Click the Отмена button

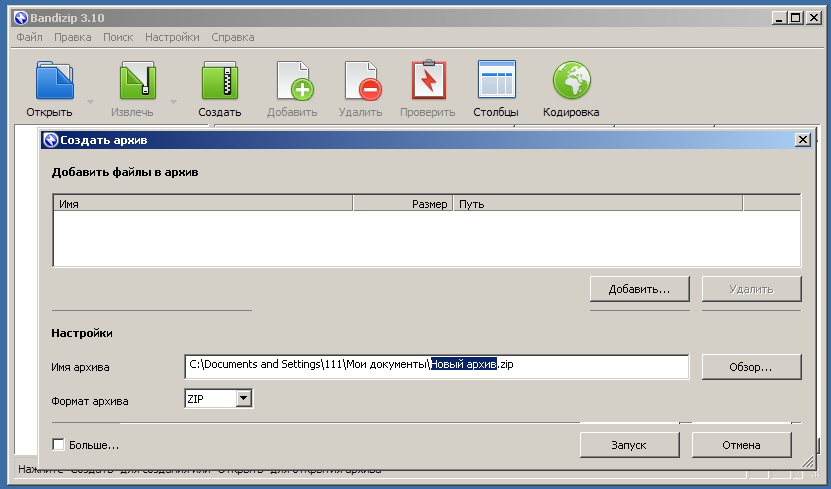741,445
